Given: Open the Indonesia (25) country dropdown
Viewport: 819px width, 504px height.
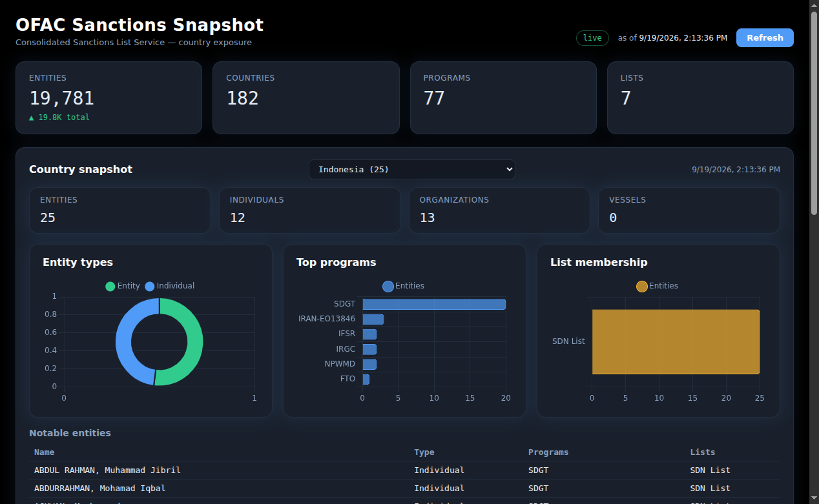Looking at the screenshot, I should click(412, 169).
